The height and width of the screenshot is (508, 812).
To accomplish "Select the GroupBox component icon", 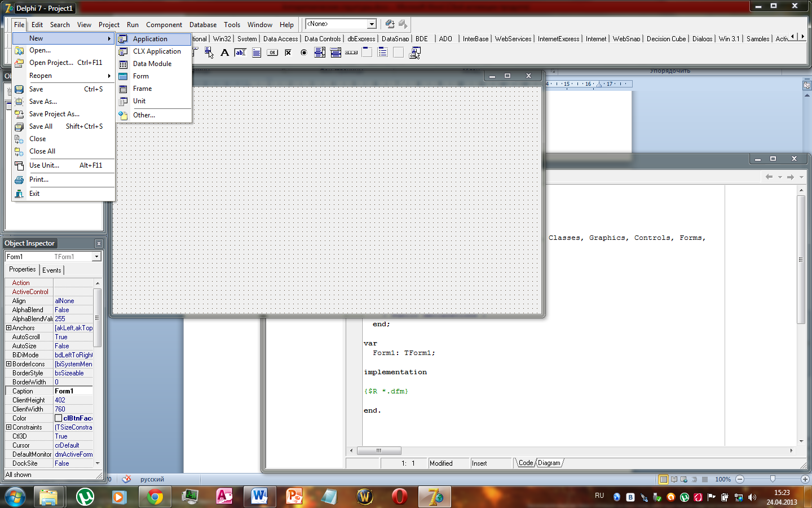I will pos(367,52).
